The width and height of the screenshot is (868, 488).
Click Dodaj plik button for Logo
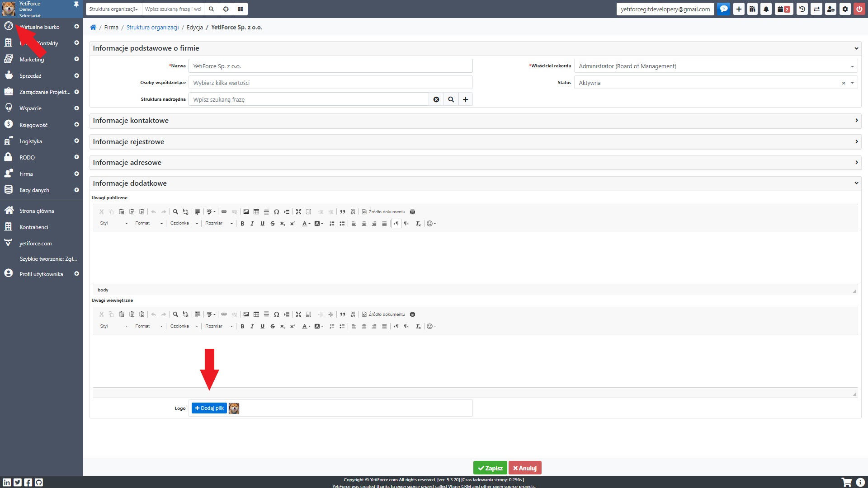point(209,408)
